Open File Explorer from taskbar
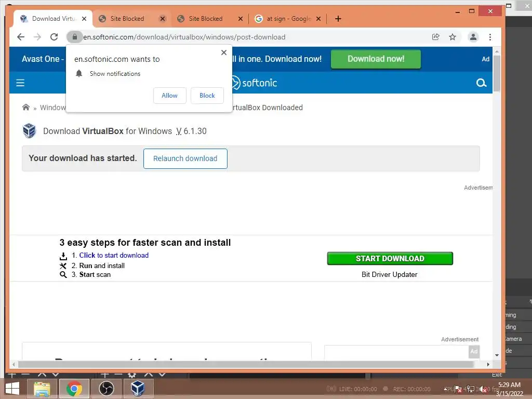The image size is (532, 399). 42,389
